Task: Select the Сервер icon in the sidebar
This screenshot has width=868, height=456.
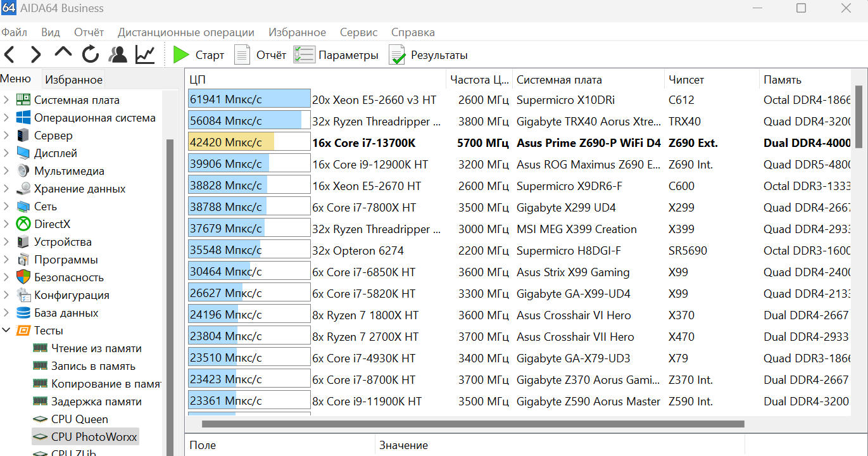Action: coord(23,135)
